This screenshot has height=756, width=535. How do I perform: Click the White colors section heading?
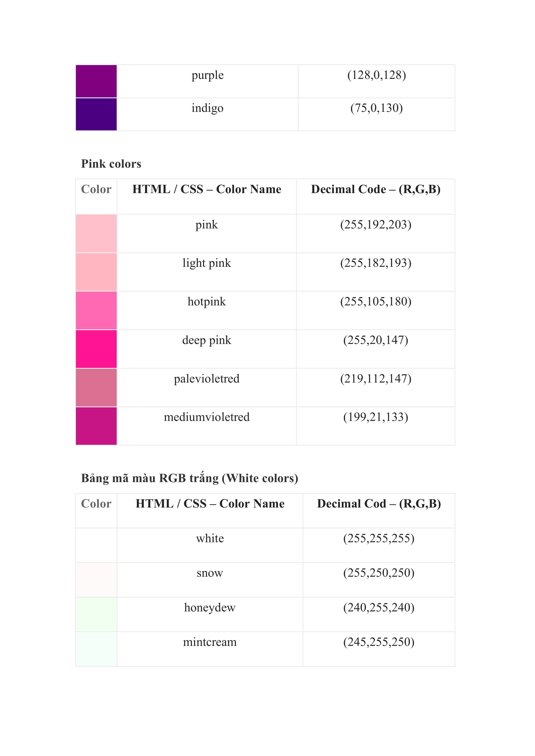(x=189, y=478)
